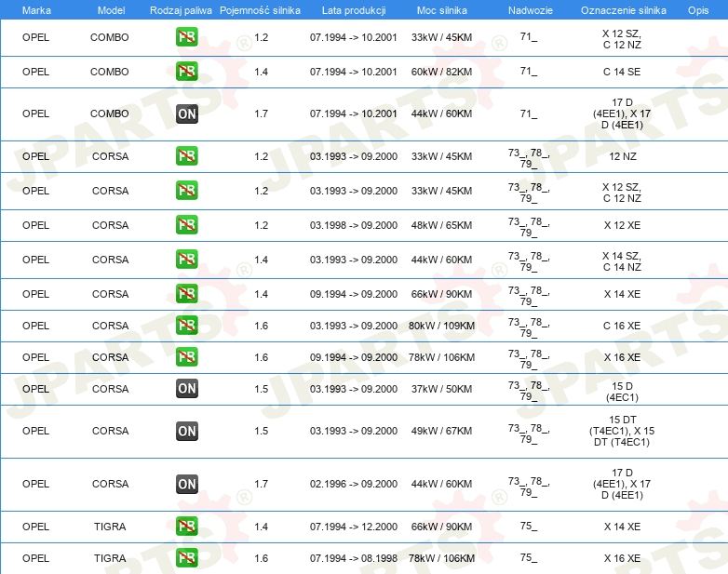Click the 75_ body cell in Tigra 1.4 row
Screen dimensions: 728x574
(529, 526)
